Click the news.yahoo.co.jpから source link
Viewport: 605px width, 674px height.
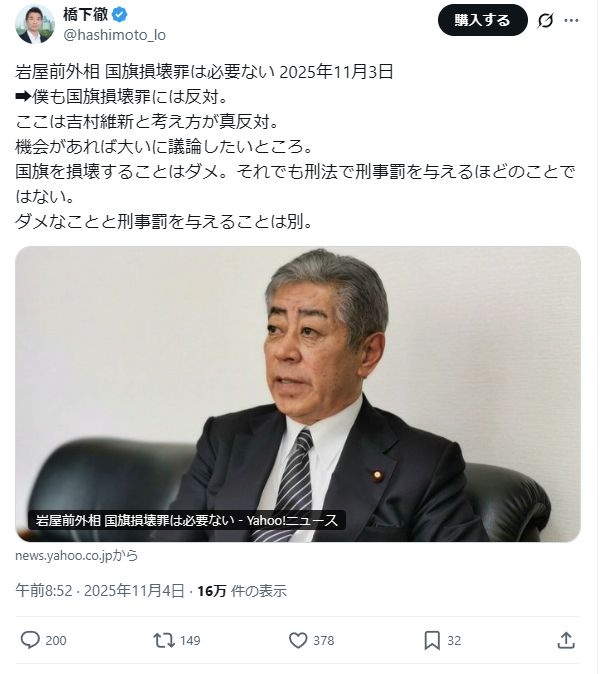[x=77, y=555]
